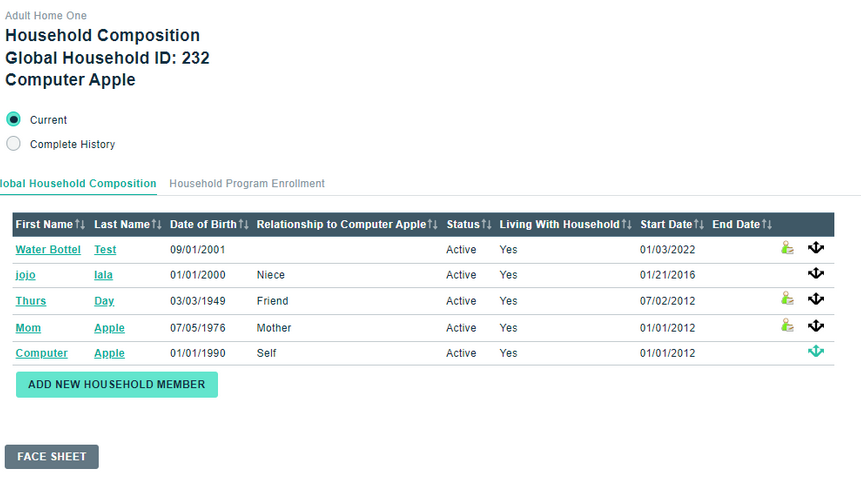
Task: Click the anchor icon in Water Bottel row
Action: [x=816, y=248]
